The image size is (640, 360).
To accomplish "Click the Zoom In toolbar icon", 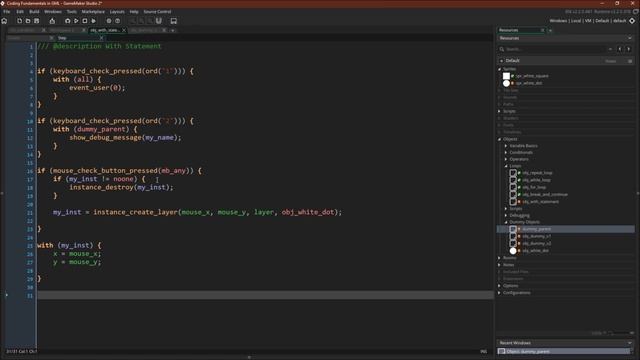I will tap(150, 21).
